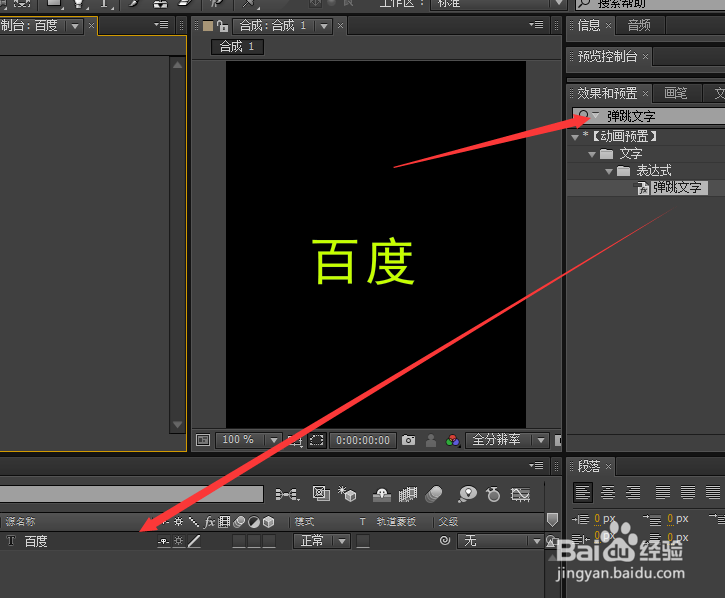Toggle the region of interest icon
Viewport: 725px width, 598px height.
pyautogui.click(x=316, y=440)
